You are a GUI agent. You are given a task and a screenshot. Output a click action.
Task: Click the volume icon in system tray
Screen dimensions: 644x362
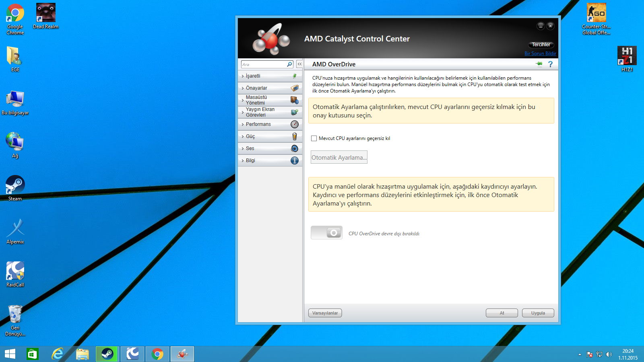(x=609, y=354)
